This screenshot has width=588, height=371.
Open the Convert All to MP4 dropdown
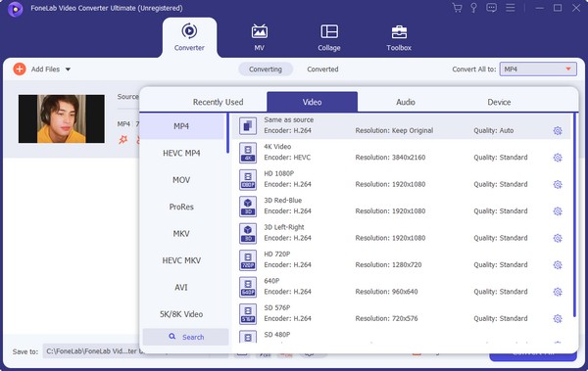pyautogui.click(x=538, y=69)
